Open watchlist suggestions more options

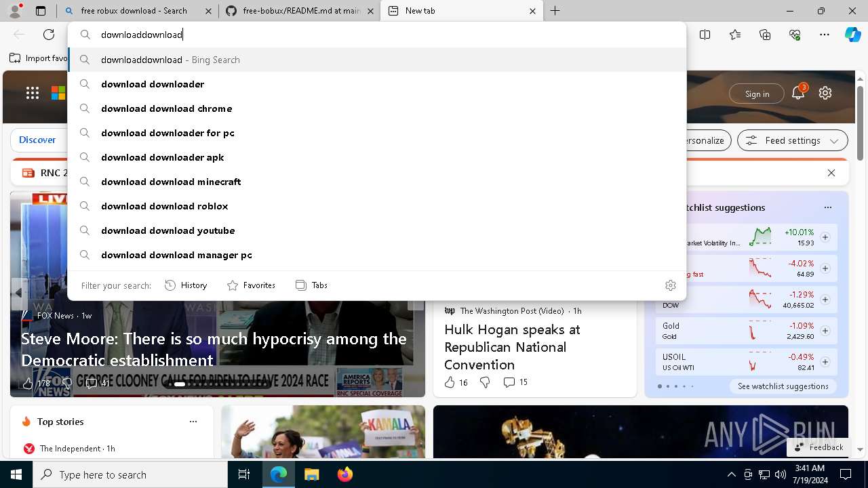pos(827,207)
